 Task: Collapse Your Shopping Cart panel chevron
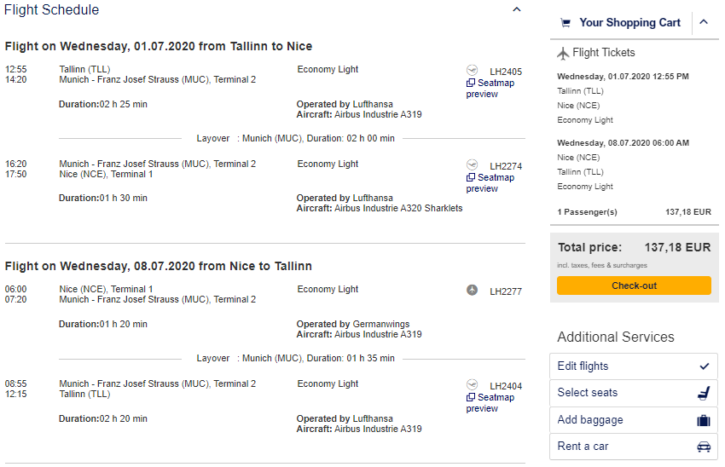(703, 22)
